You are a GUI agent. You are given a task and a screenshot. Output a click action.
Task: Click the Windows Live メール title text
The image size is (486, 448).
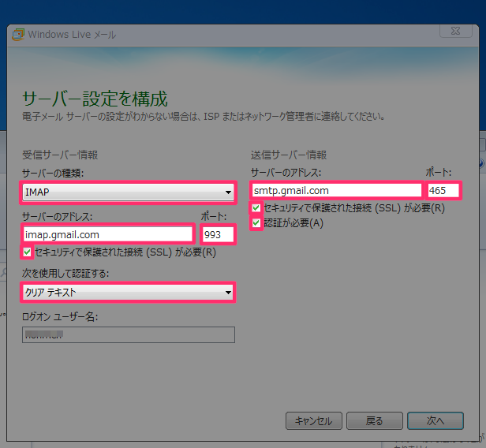[x=72, y=35]
